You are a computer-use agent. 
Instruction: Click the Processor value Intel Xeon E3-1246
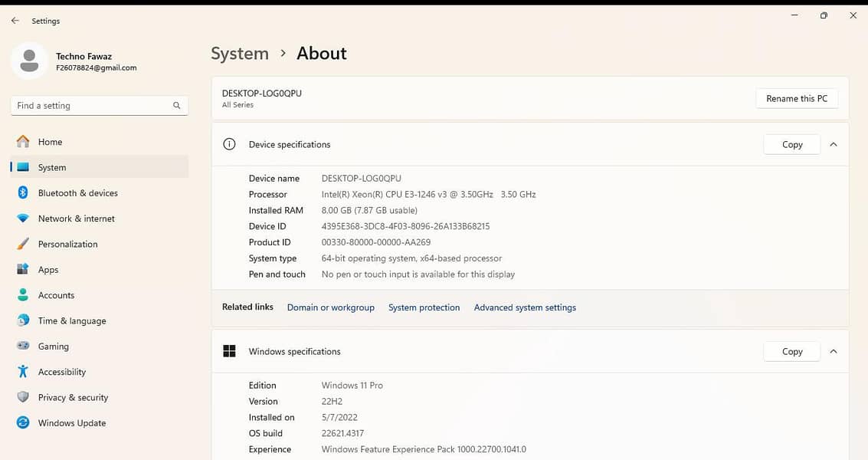pyautogui.click(x=428, y=194)
